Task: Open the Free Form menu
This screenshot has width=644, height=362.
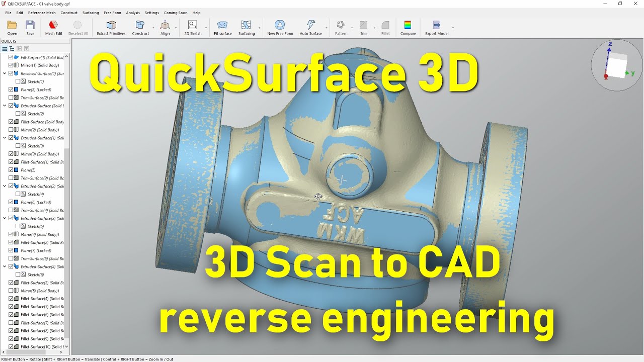Action: [x=112, y=13]
